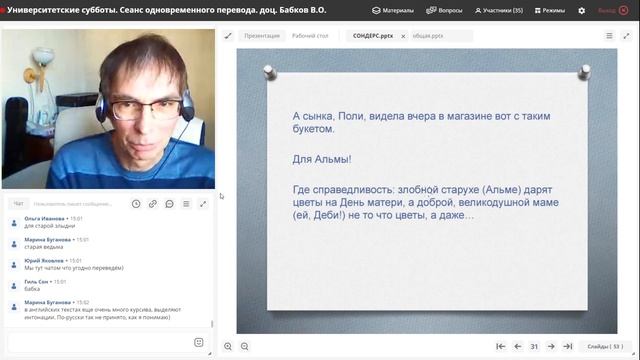This screenshot has width=640, height=360.
Task: Expand presentation area to fullscreen
Action: pyautogui.click(x=626, y=36)
